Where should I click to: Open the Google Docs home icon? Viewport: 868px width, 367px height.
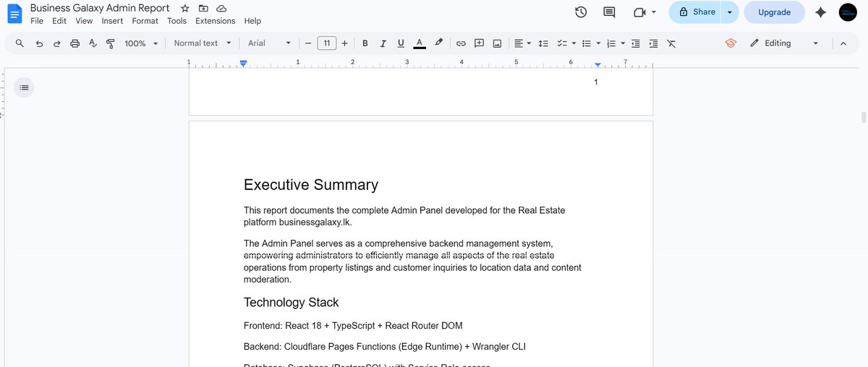pyautogui.click(x=14, y=14)
